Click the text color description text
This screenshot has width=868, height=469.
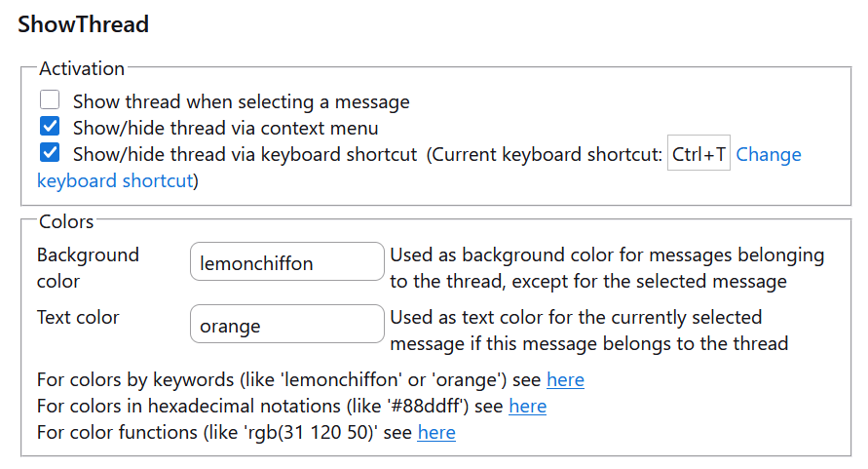coord(588,330)
